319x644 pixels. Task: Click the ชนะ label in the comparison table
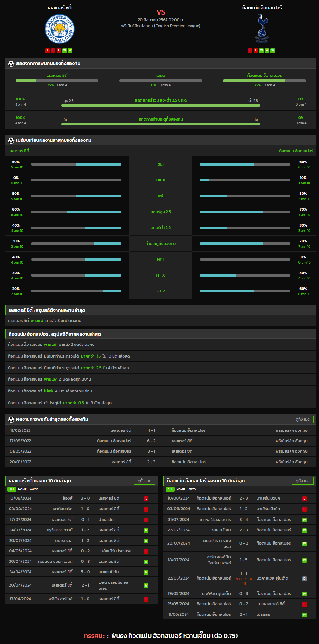(161, 164)
